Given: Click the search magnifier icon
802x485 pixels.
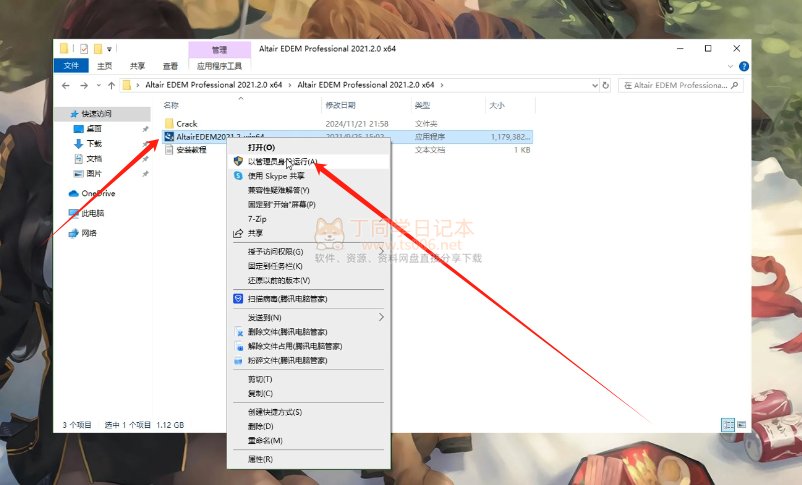Looking at the screenshot, I should (x=734, y=85).
